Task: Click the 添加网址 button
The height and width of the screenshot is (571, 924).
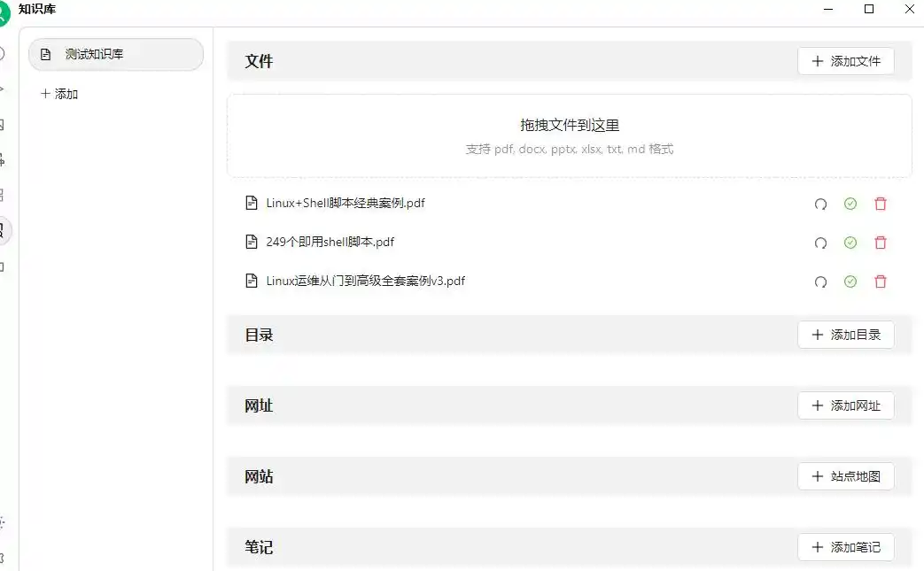Action: [846, 405]
